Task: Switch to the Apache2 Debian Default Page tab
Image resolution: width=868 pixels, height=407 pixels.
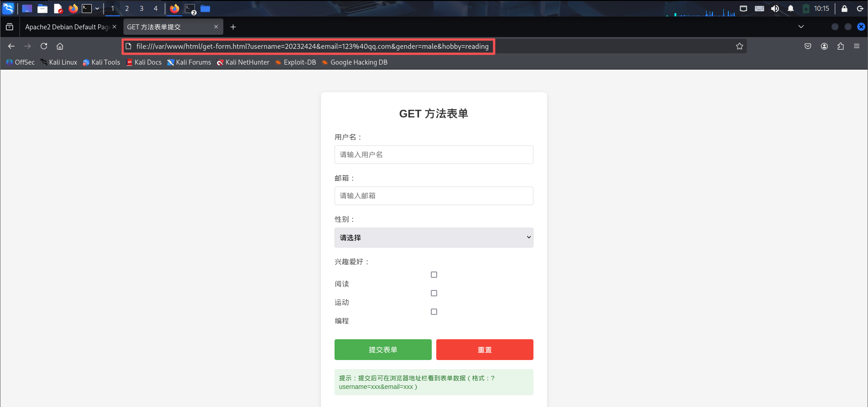Action: 67,27
